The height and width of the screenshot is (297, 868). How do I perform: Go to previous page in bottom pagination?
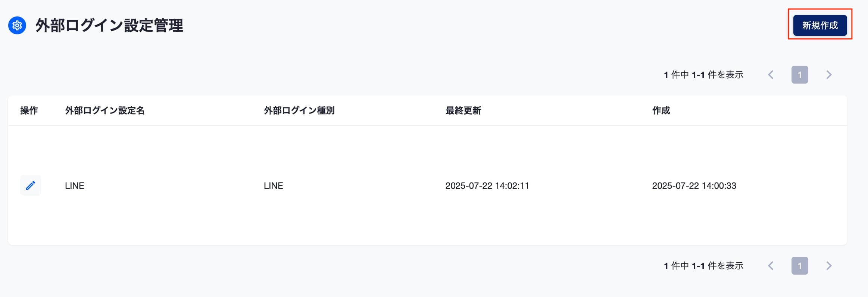[771, 266]
